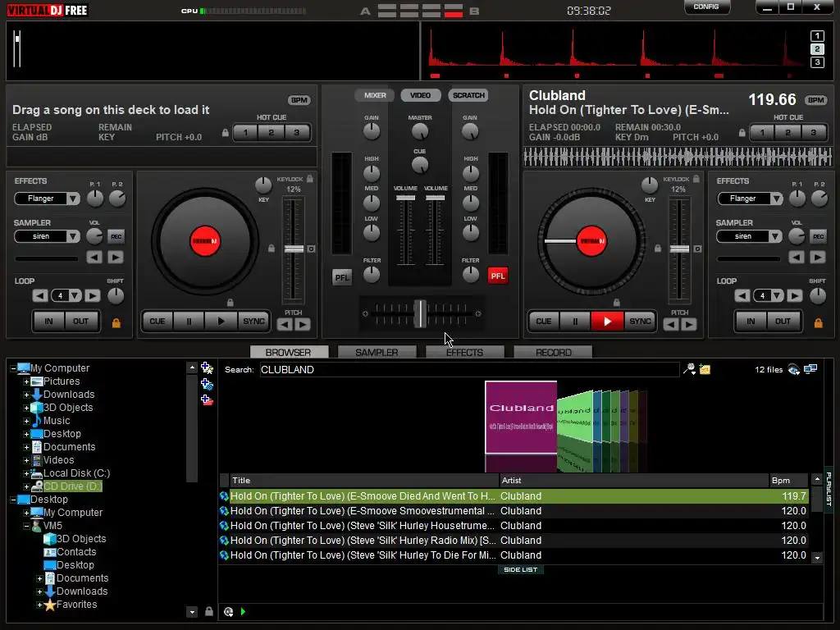Click right deck hot cue 1 button
This screenshot has height=630, width=840.
tap(762, 132)
